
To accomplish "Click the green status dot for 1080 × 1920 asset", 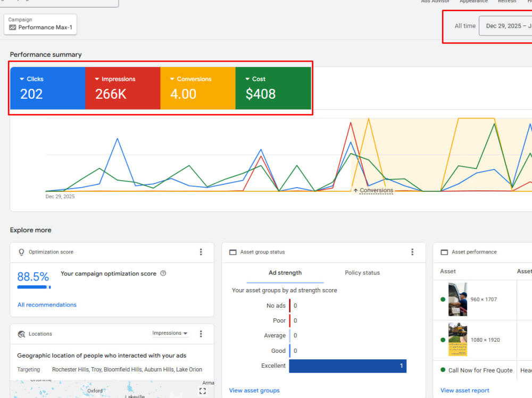I will 443,340.
